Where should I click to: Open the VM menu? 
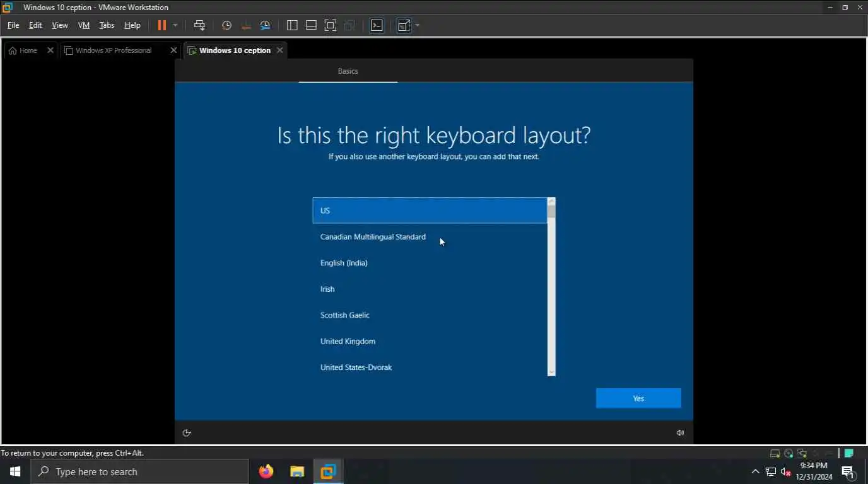(84, 25)
